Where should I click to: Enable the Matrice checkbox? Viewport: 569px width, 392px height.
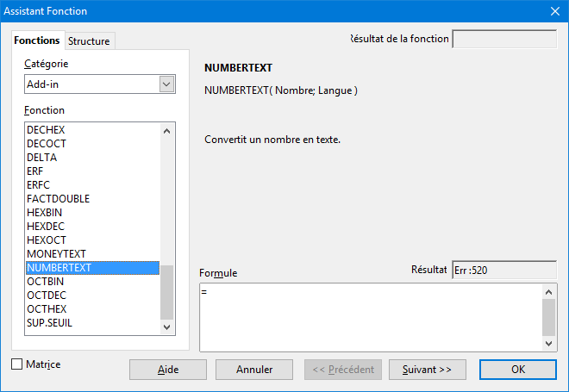16,364
